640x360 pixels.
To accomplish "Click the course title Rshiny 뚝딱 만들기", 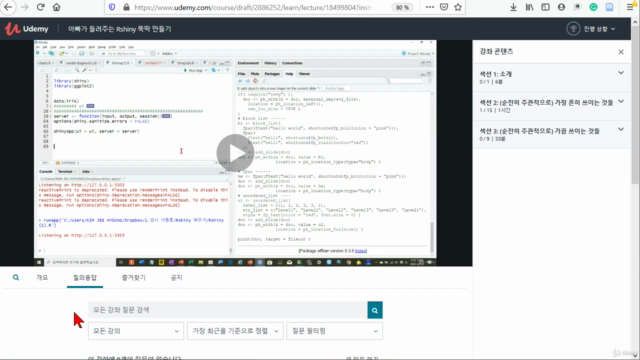I will (120, 29).
